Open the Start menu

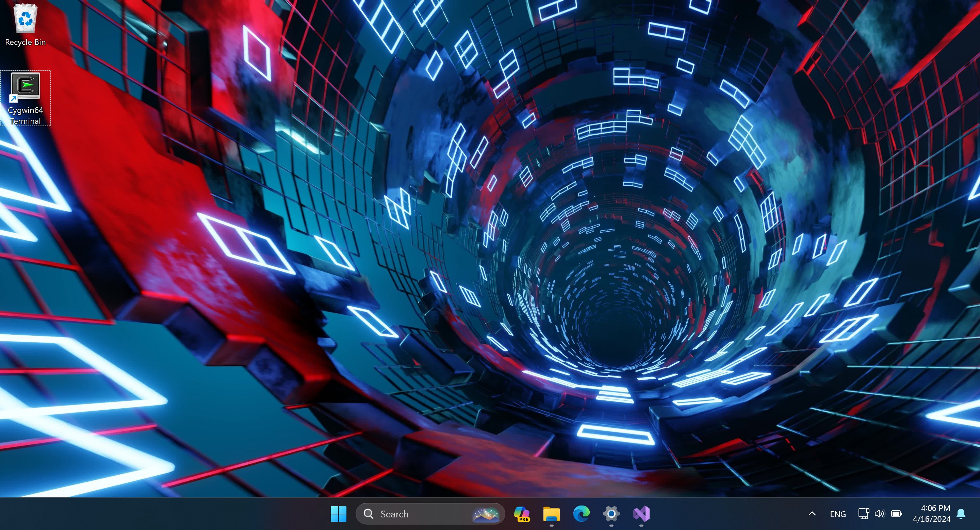tap(338, 514)
